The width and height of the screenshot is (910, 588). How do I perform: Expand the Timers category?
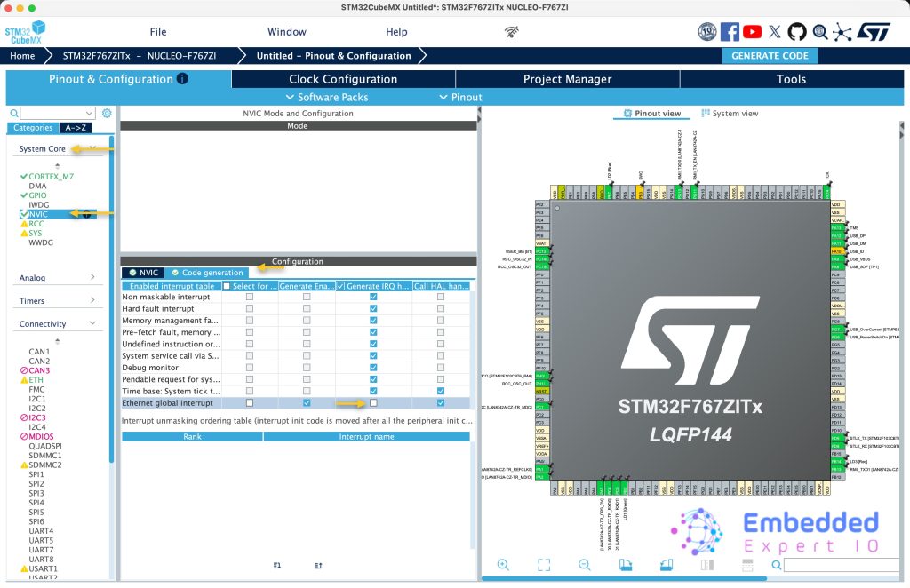[57, 301]
